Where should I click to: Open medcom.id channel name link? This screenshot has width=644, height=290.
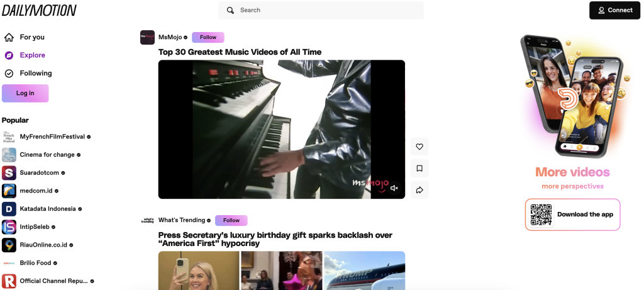point(36,191)
